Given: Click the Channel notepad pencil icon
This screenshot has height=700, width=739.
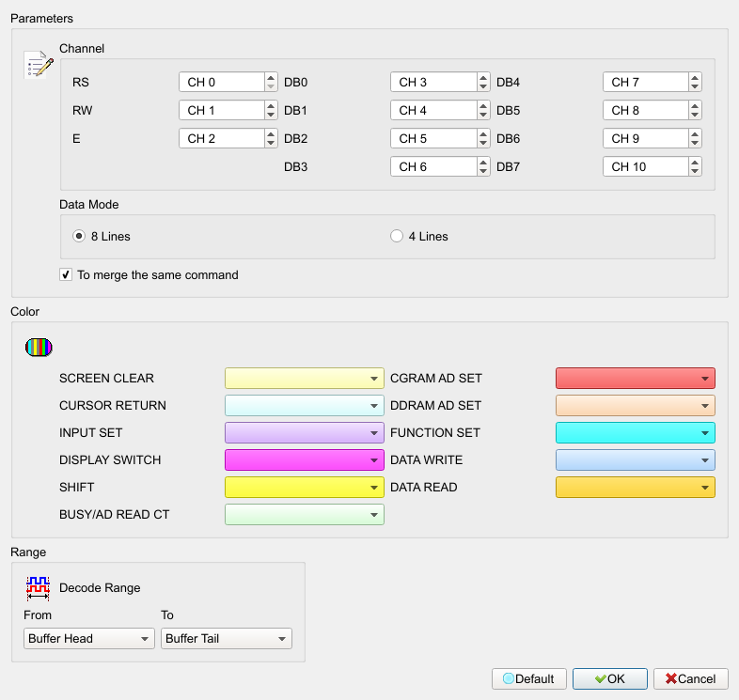Looking at the screenshot, I should 39,64.
